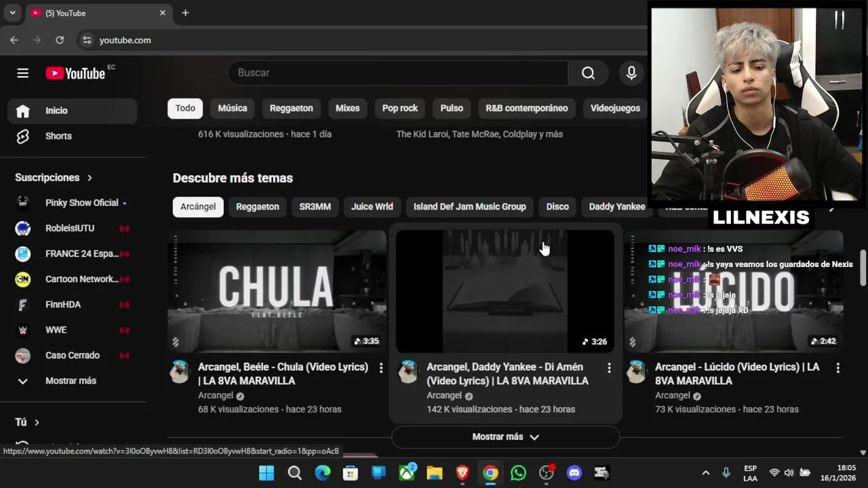Open tab search dropdown in Chrome
The height and width of the screenshot is (488, 868).
(x=12, y=13)
